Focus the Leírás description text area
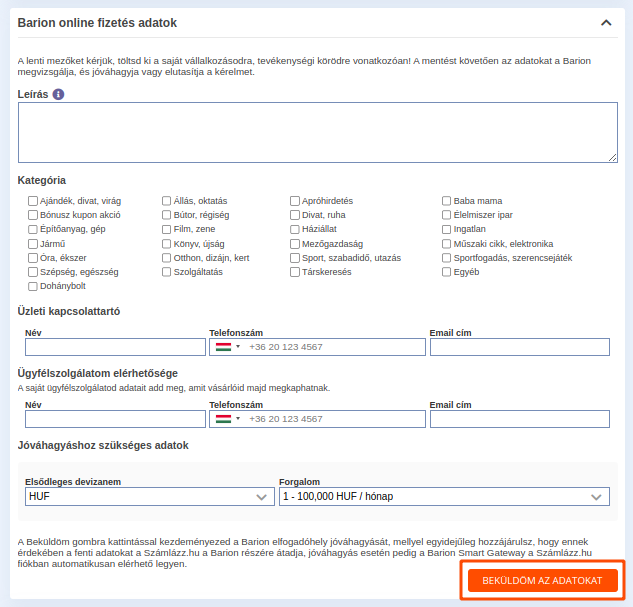This screenshot has width=633, height=607. coord(318,132)
